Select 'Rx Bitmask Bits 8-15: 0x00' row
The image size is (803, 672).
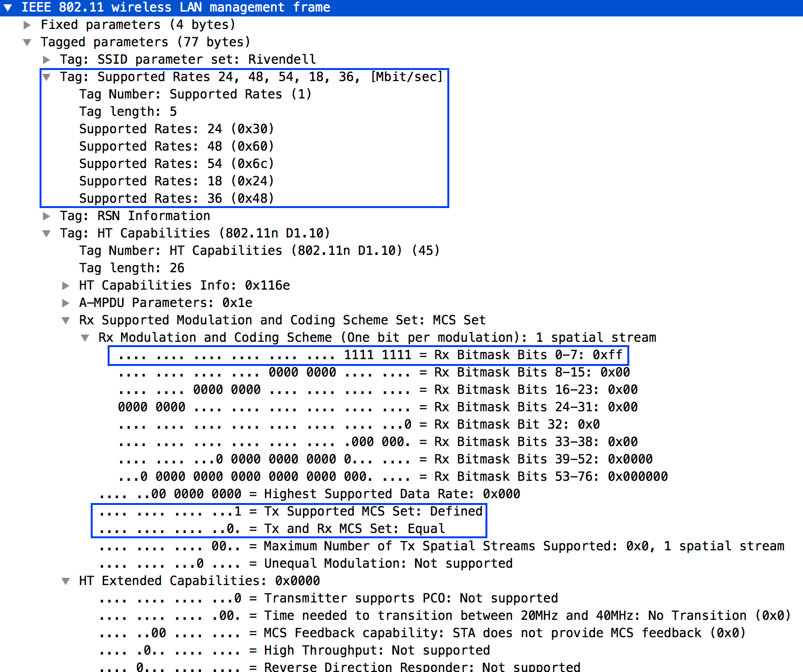pos(374,372)
